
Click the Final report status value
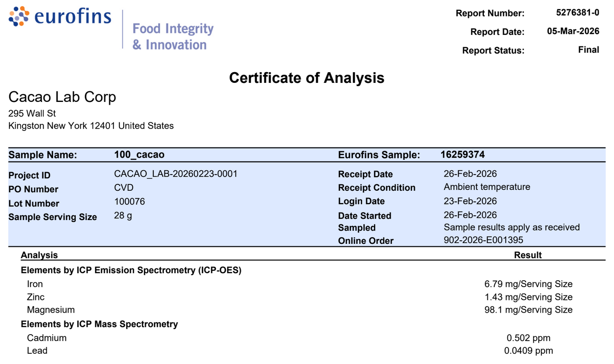[589, 50]
